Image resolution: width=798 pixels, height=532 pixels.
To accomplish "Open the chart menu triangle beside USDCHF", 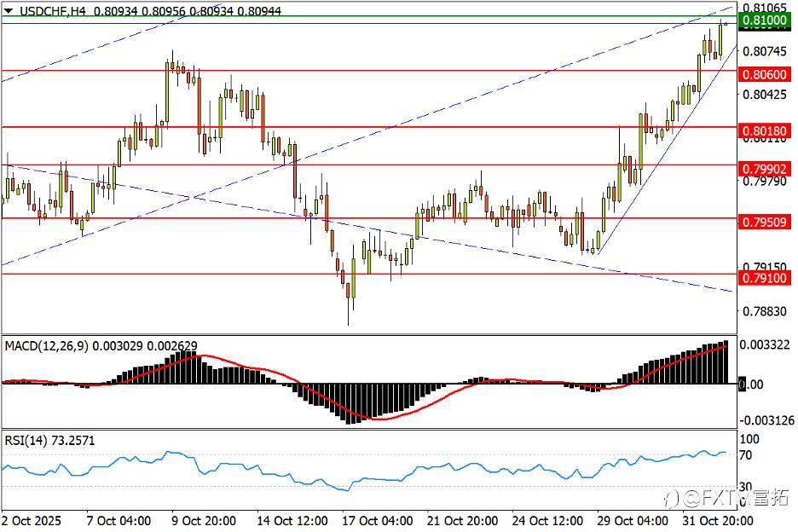I will [x=9, y=10].
